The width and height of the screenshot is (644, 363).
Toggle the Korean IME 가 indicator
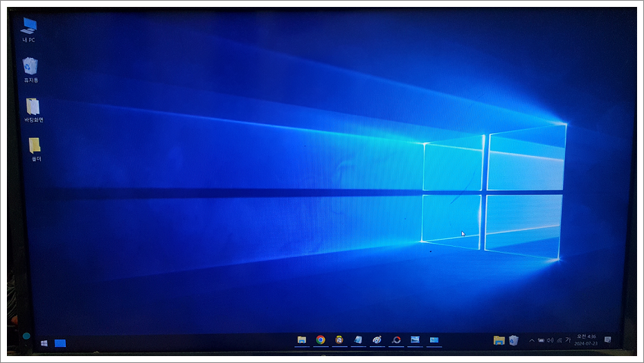tap(568, 340)
